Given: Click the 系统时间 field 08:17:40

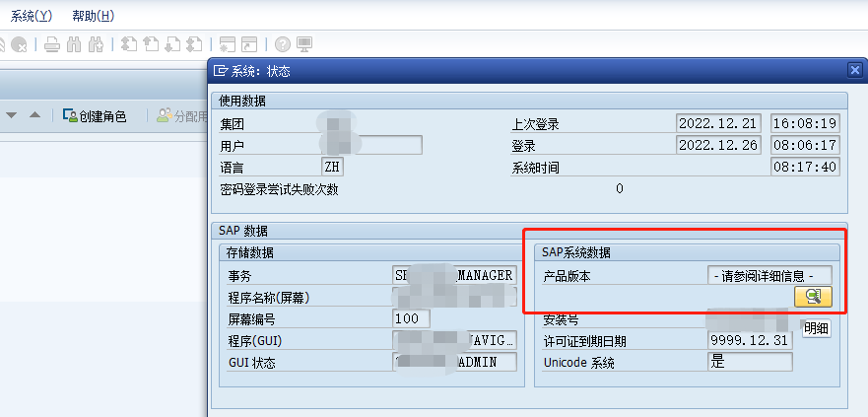Looking at the screenshot, I should [805, 167].
